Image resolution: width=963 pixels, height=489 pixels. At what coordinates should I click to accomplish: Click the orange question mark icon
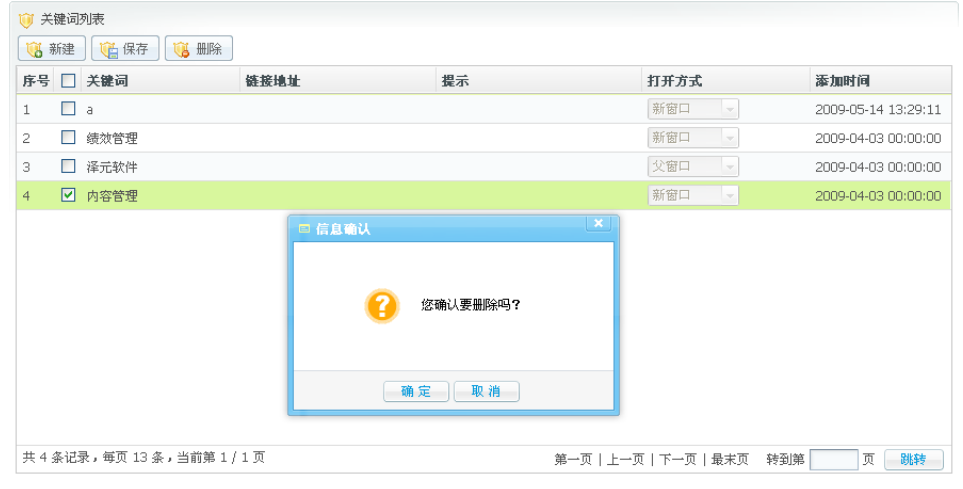(x=381, y=305)
